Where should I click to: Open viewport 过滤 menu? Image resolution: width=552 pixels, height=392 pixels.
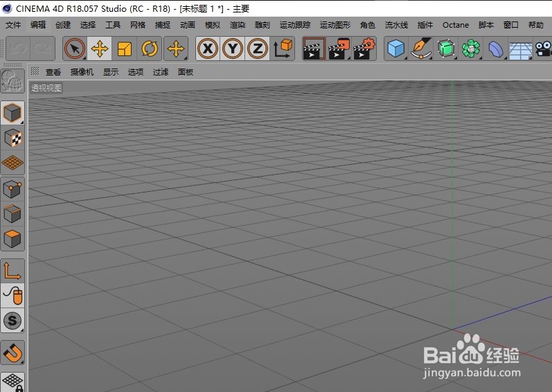click(161, 72)
